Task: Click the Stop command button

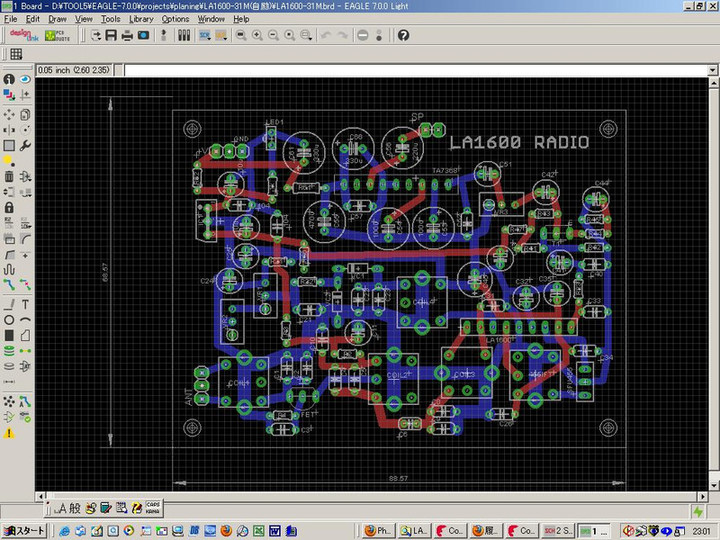Action: (x=362, y=35)
